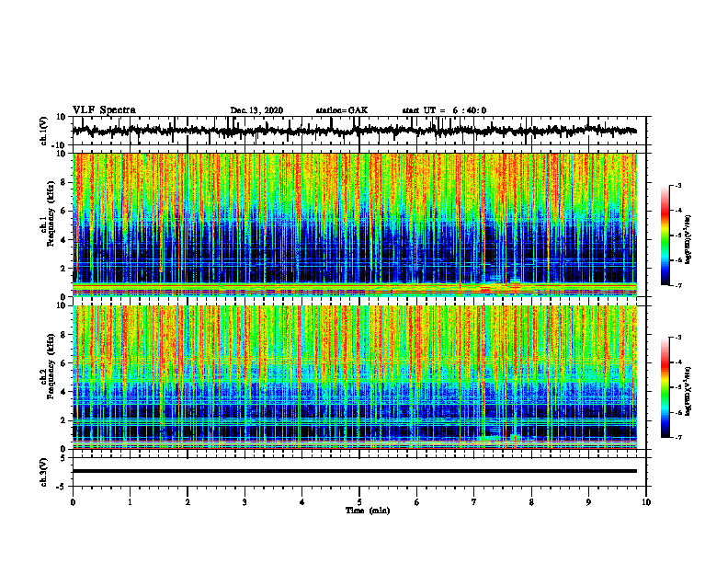Click tick label "0" on the time axis
The width and height of the screenshot is (728, 563).
(73, 502)
